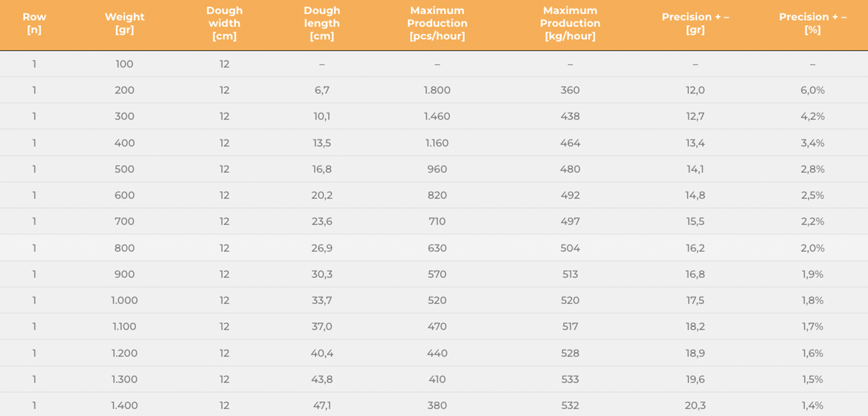Select the Maximum Production [pcs/hour] header
The image size is (868, 416).
(x=437, y=23)
